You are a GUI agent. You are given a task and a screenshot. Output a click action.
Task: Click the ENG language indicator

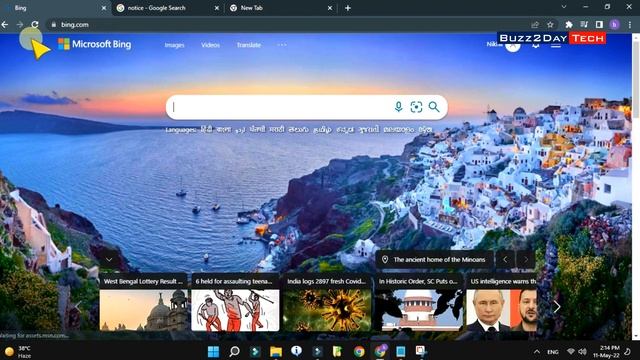(x=553, y=352)
